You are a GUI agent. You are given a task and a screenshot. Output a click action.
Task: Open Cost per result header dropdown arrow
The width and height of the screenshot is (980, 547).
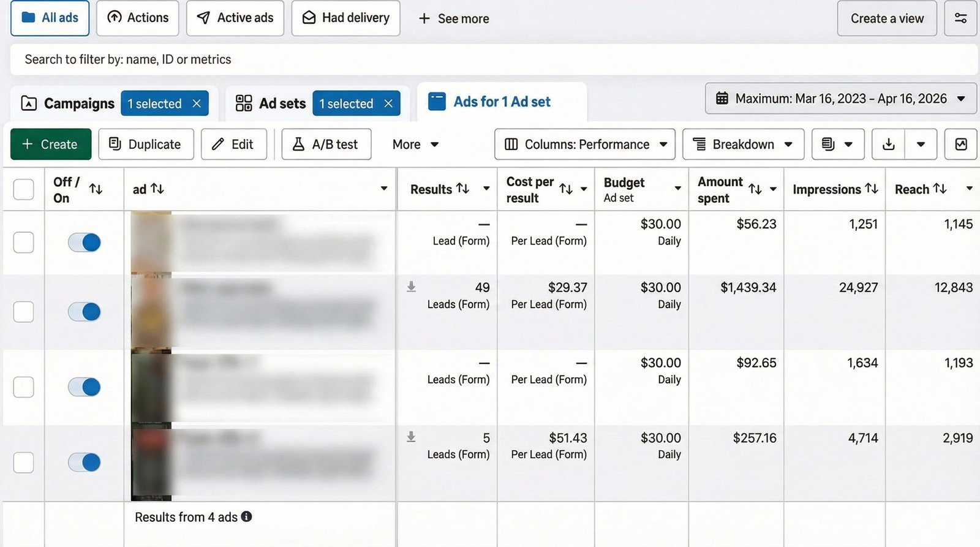point(584,189)
